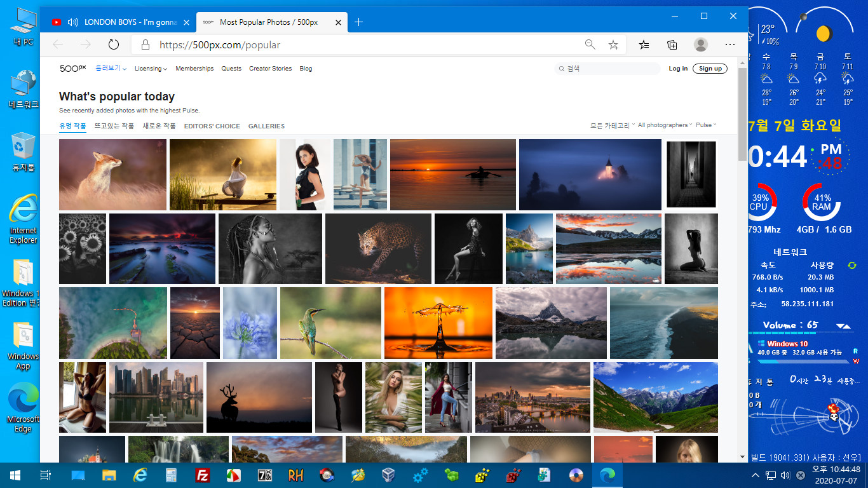This screenshot has width=868, height=488.
Task: Open the Network desktop icon
Action: click(24, 89)
